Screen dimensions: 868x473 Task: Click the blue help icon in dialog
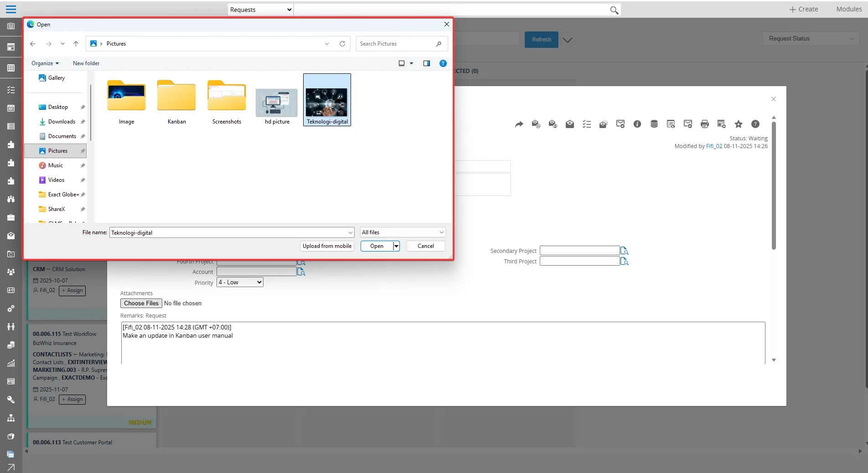point(443,63)
